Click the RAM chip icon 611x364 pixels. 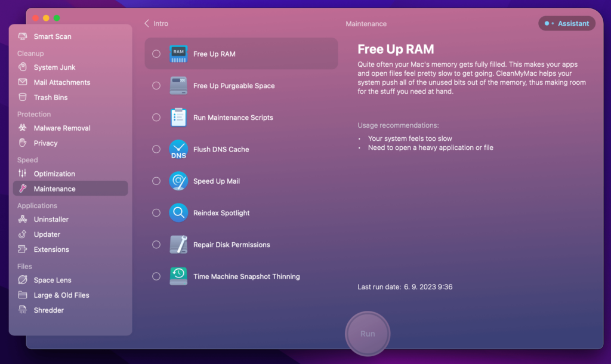[178, 54]
